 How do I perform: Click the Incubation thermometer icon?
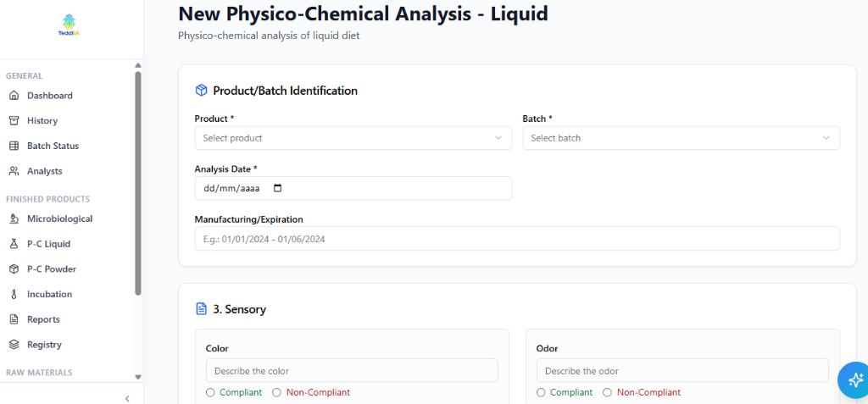click(14, 295)
